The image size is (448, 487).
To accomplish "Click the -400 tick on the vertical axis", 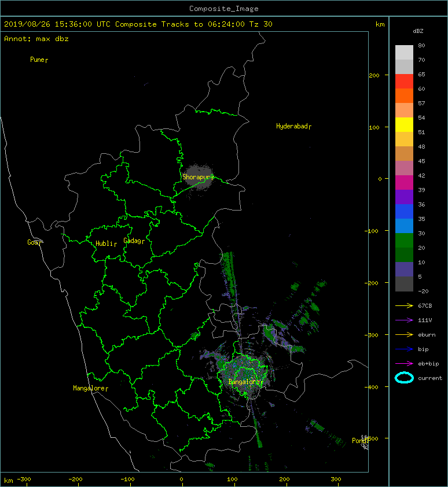I will [x=371, y=387].
